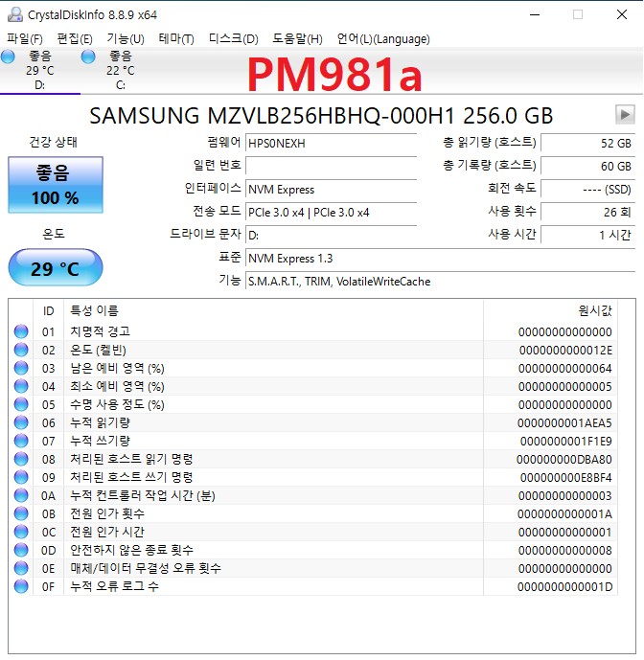Click the status orb for 0D 안전하지 않은 종료 횟수

[x=21, y=550]
